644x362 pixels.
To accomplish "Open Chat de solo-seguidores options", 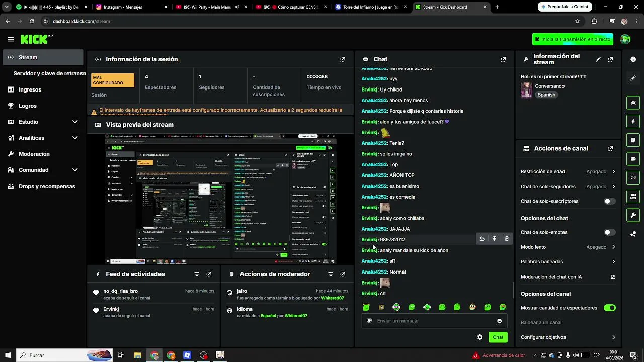I will click(x=568, y=187).
